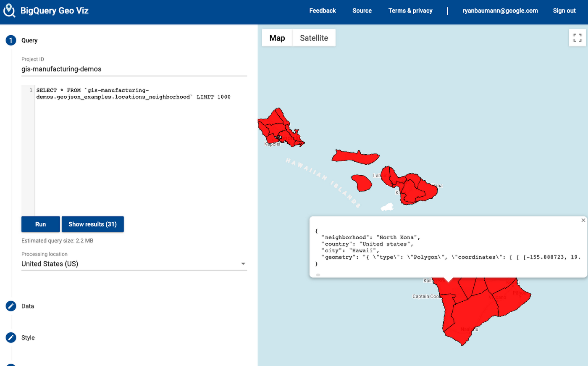Click the Processing location label

[45, 254]
